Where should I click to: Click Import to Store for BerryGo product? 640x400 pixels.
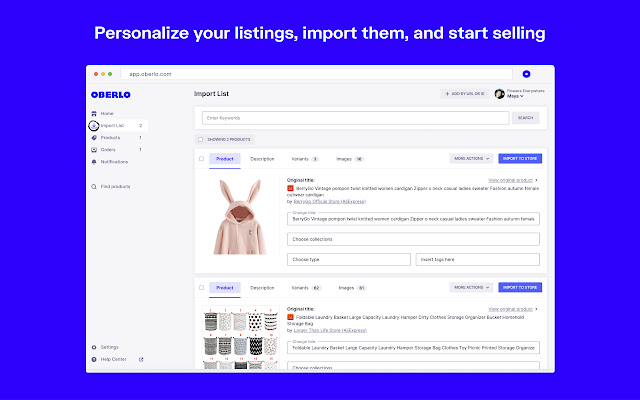pos(520,158)
